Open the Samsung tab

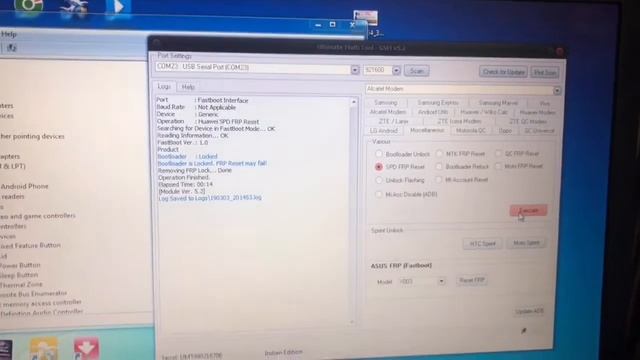(386, 102)
